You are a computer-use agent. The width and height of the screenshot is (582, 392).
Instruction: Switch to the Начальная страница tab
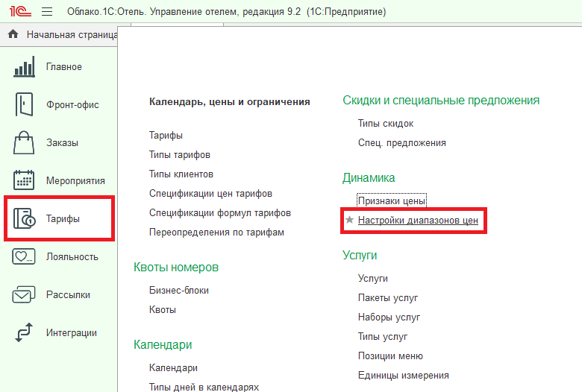(72, 35)
